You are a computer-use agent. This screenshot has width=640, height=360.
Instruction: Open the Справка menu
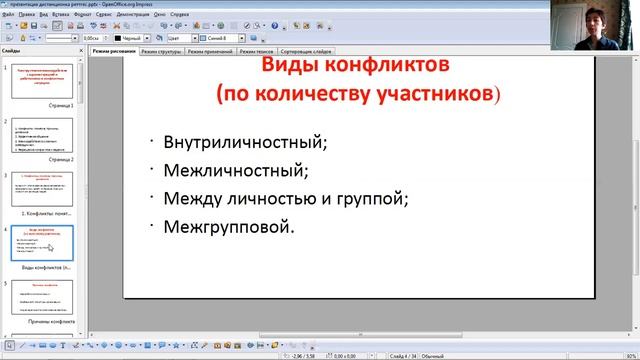click(x=179, y=14)
